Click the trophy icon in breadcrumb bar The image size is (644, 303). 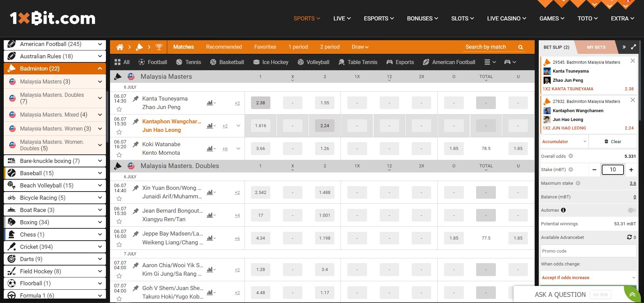click(x=159, y=47)
